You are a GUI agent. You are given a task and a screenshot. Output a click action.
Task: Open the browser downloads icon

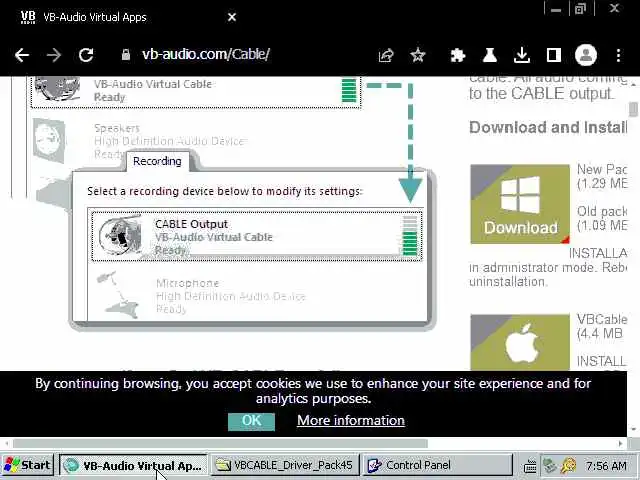[522, 55]
